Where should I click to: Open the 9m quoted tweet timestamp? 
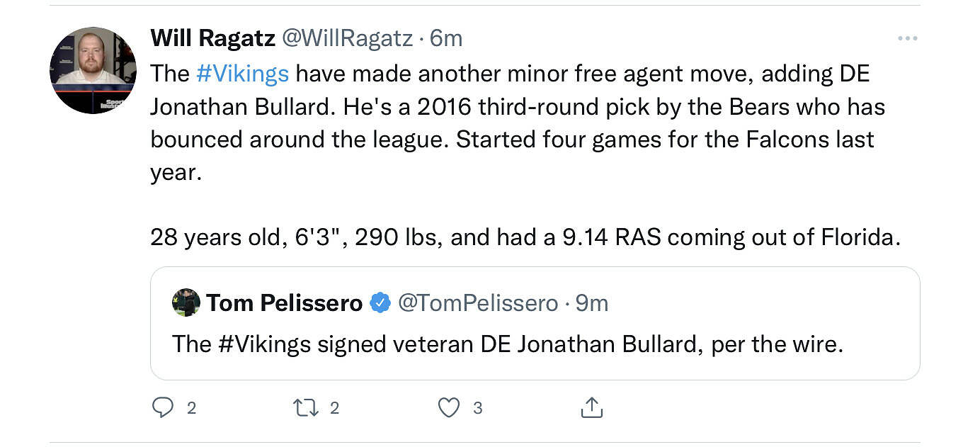point(592,303)
